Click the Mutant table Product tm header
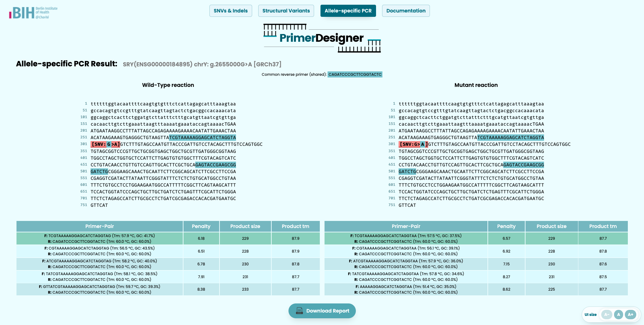Viewport: 644px width, 325px height. coord(603,226)
